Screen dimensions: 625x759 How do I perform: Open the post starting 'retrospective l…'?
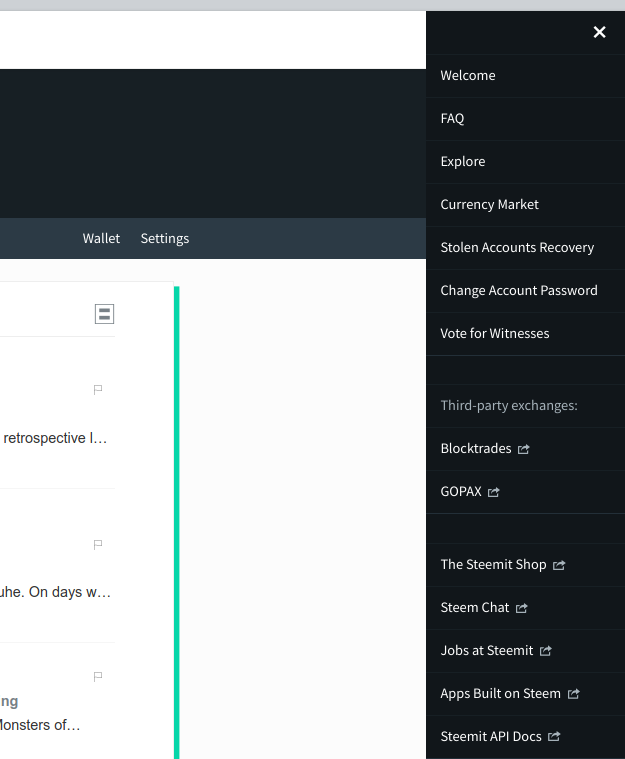click(54, 438)
